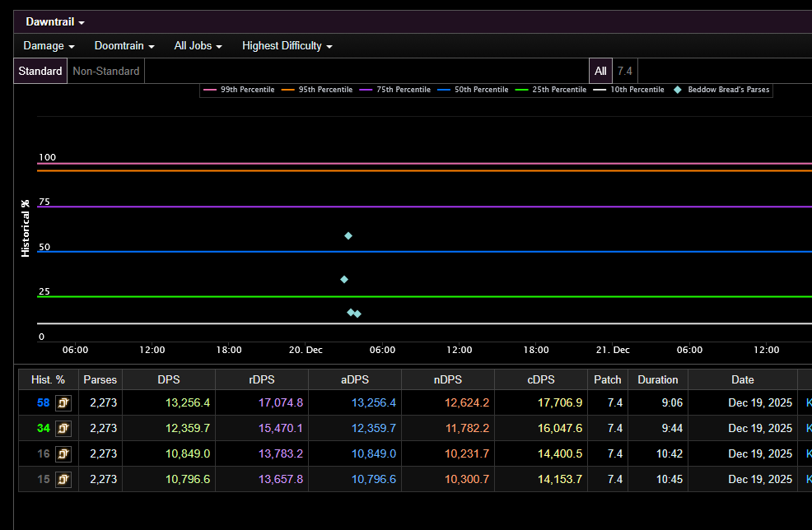
Task: Click the 58 historical percent value
Action: click(43, 402)
